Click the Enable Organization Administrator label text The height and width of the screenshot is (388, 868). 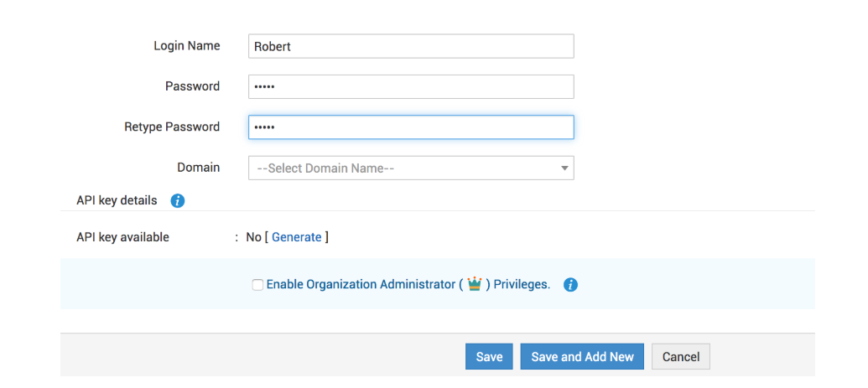click(361, 285)
